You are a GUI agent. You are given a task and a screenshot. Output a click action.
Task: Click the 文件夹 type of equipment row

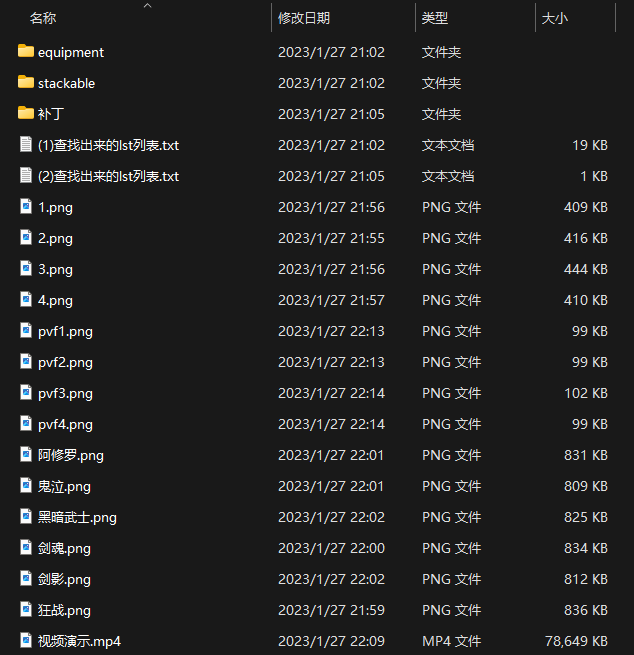[x=441, y=52]
